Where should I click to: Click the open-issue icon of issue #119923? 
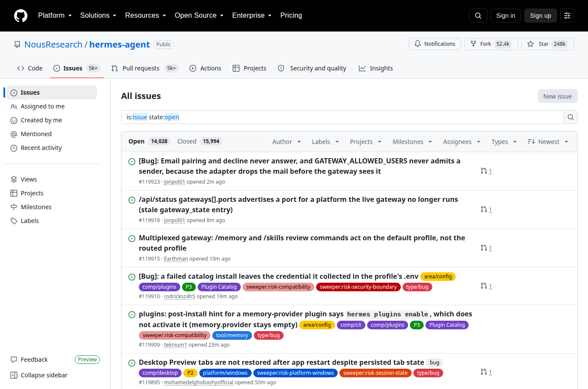(x=132, y=162)
